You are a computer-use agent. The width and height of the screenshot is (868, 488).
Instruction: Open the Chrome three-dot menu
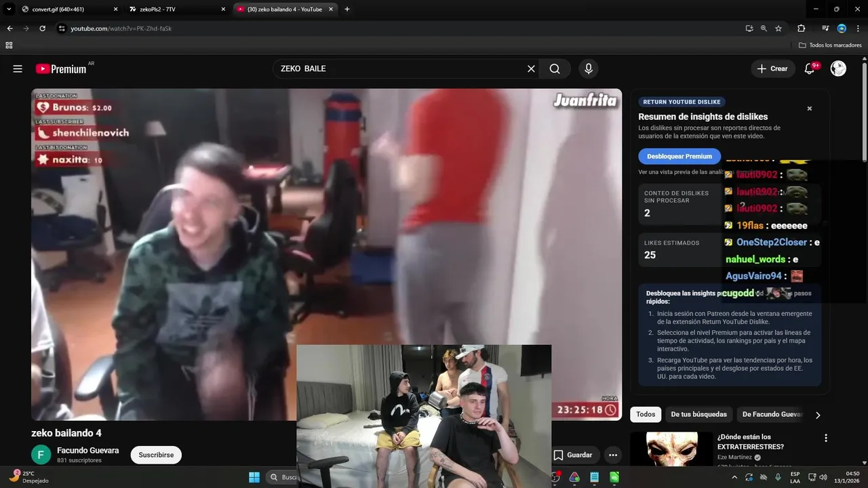(x=858, y=28)
